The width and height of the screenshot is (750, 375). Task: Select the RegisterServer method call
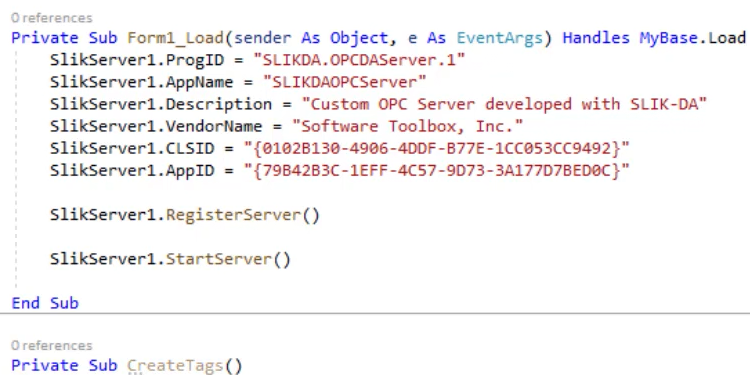tap(243, 215)
